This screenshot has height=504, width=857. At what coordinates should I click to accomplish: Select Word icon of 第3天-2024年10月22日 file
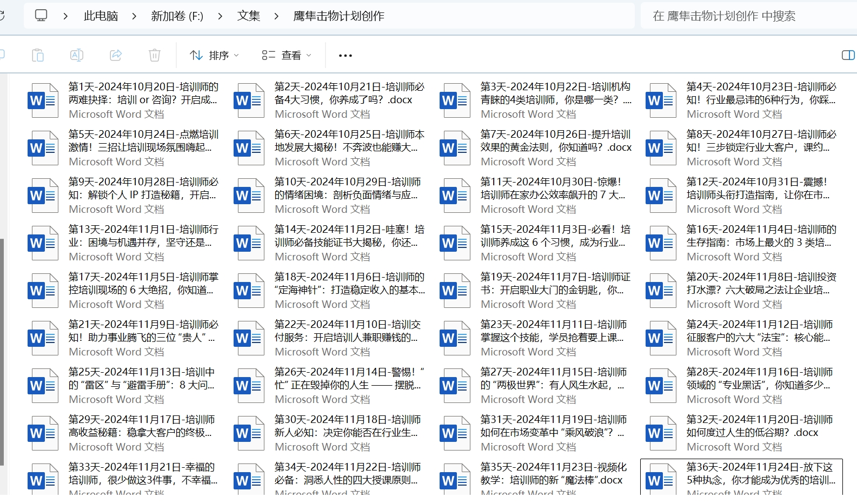click(x=455, y=100)
